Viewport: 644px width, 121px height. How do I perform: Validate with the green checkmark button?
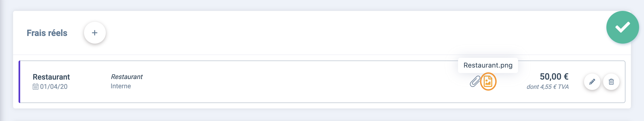(622, 27)
